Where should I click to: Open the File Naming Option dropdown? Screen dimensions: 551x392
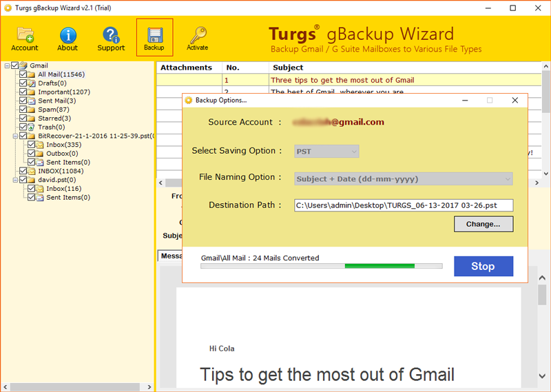click(x=404, y=179)
